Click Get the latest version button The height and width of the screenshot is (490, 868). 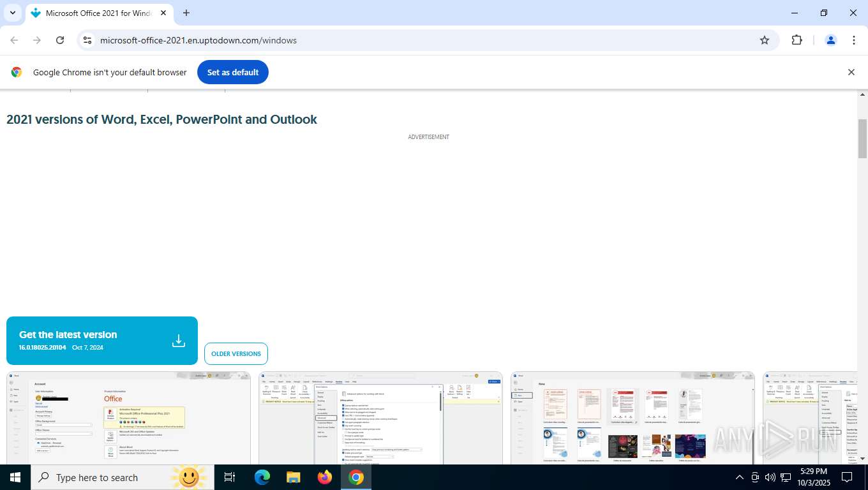click(102, 341)
